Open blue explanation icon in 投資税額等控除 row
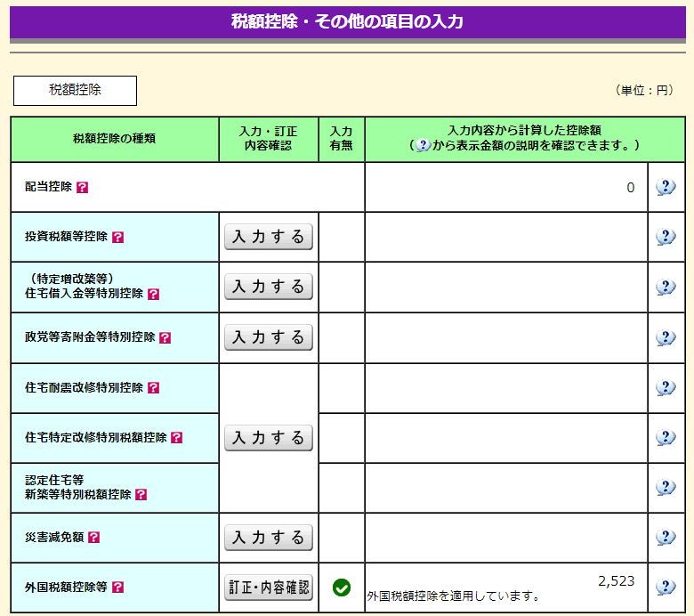The image size is (694, 616). pyautogui.click(x=666, y=237)
